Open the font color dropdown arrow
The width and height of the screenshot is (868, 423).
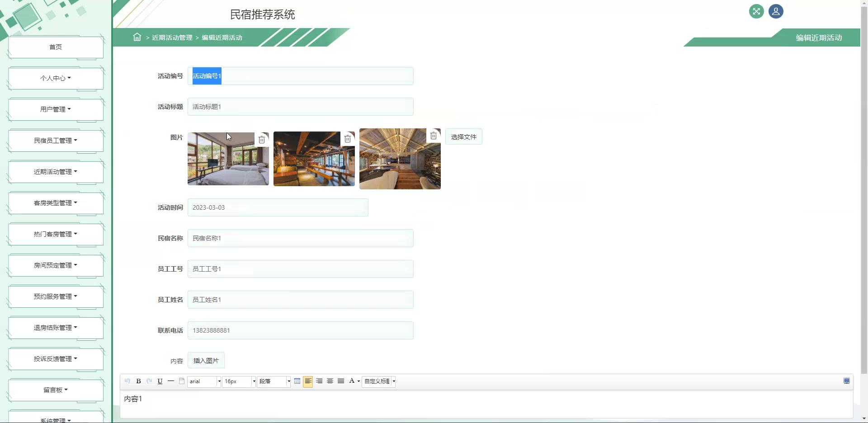point(359,381)
